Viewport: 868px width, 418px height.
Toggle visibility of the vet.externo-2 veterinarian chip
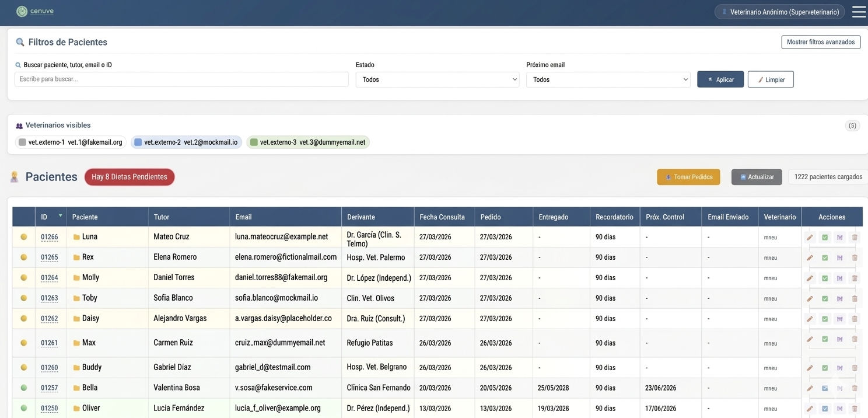(x=186, y=142)
